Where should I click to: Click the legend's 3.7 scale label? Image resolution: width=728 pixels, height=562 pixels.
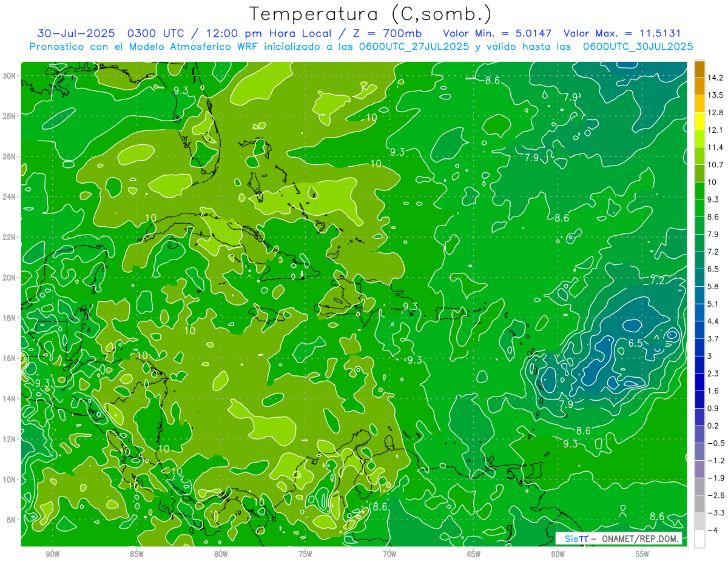tap(713, 338)
